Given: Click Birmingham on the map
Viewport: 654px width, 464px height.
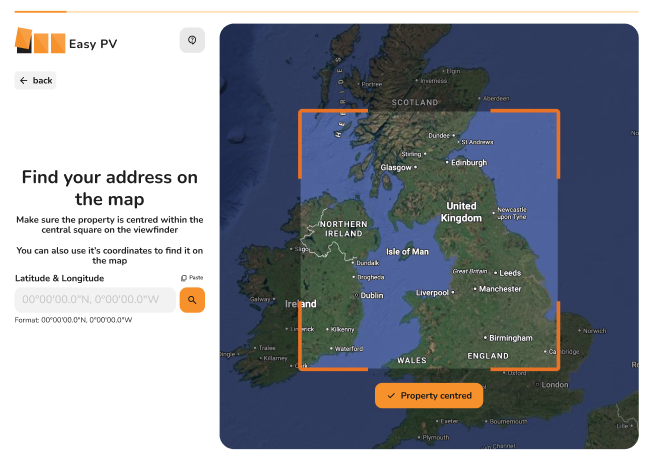Looking at the screenshot, I should (511, 338).
